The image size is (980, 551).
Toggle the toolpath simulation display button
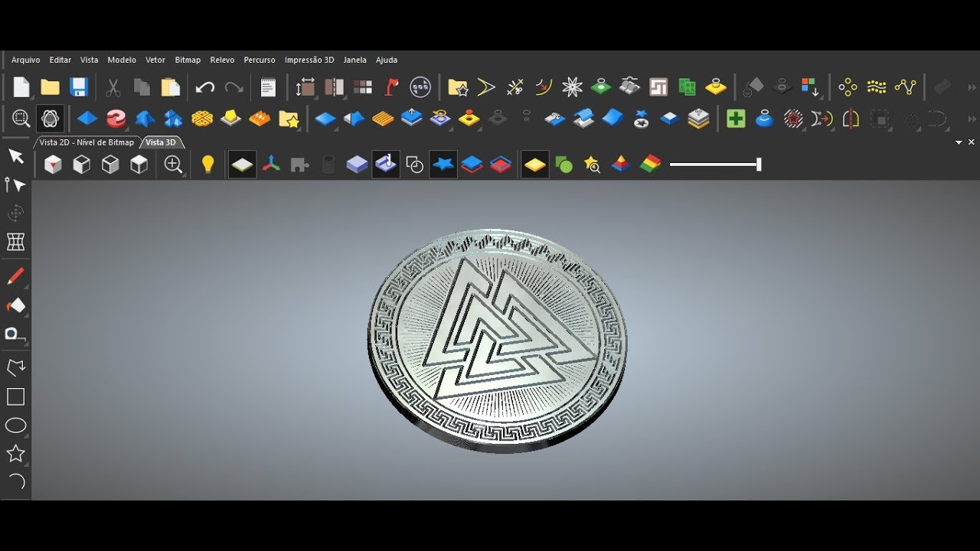[386, 165]
